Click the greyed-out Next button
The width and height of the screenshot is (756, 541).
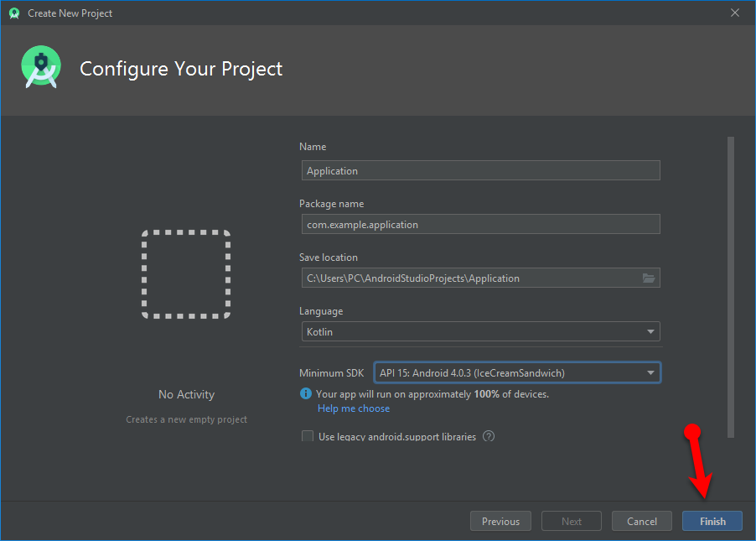[572, 521]
